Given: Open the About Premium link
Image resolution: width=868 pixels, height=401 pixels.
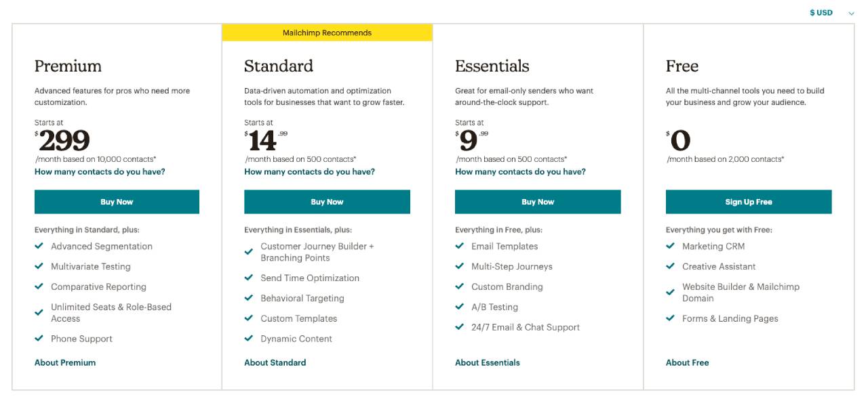Looking at the screenshot, I should click(65, 362).
